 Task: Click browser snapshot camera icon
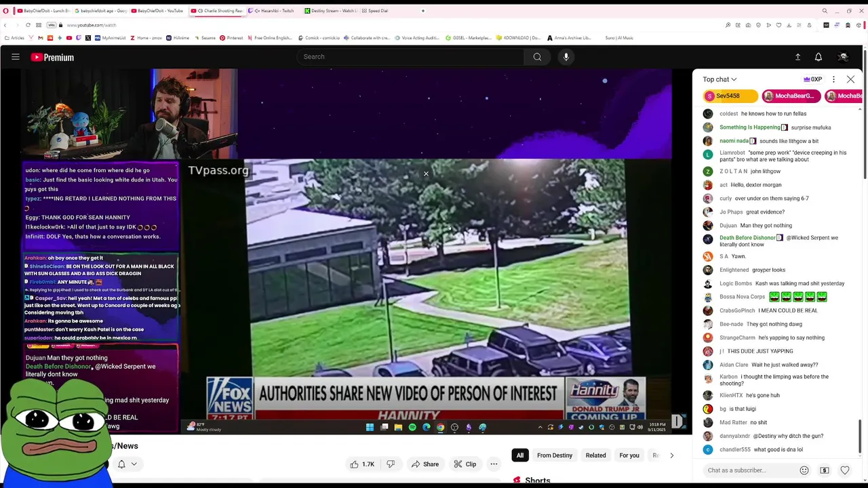coord(749,25)
